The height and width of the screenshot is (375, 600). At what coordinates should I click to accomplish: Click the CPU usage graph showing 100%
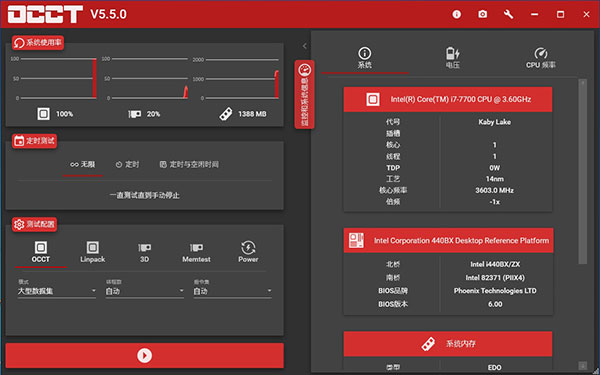[54, 78]
